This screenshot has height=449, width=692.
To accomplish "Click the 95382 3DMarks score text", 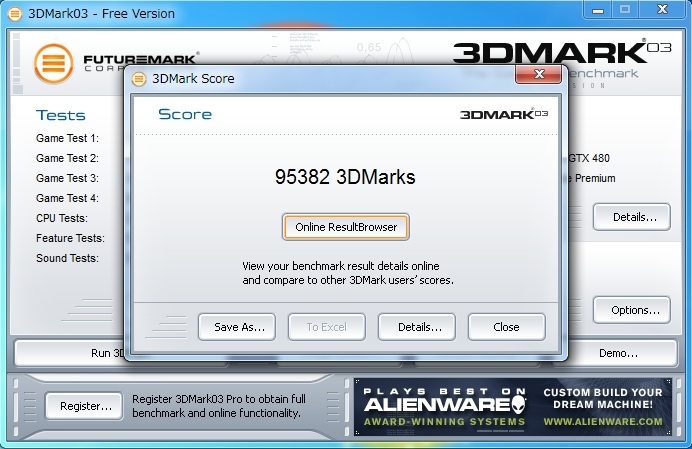I will [x=345, y=177].
